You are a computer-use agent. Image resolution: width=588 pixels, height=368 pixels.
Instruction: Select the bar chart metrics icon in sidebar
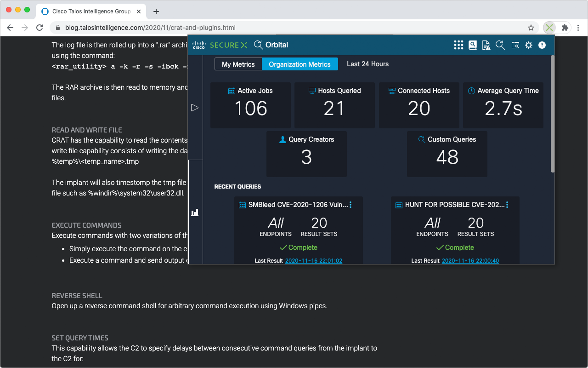point(195,212)
